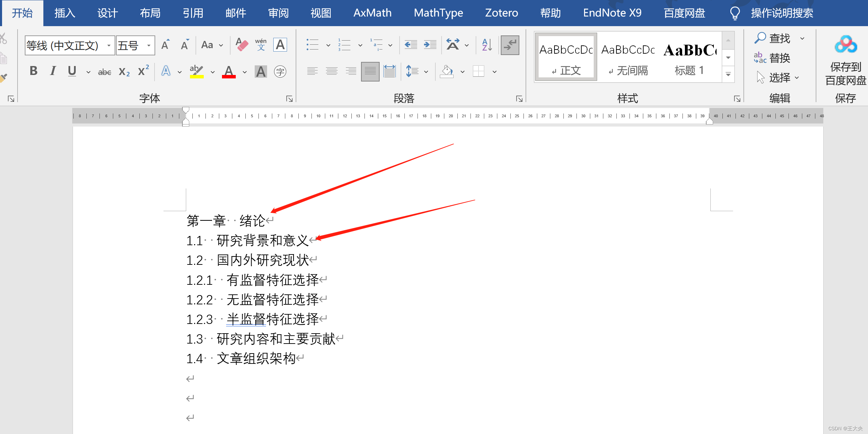Click the Align Left icon

point(312,72)
